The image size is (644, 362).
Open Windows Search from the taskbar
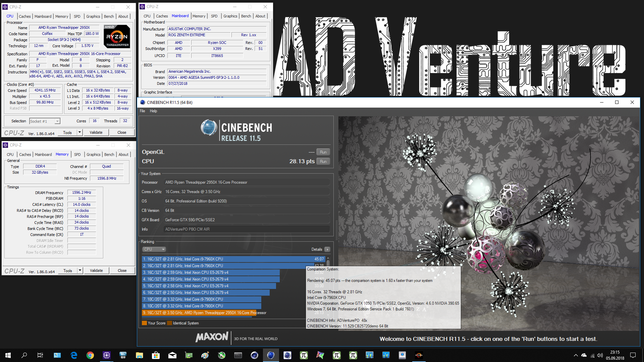point(24,355)
